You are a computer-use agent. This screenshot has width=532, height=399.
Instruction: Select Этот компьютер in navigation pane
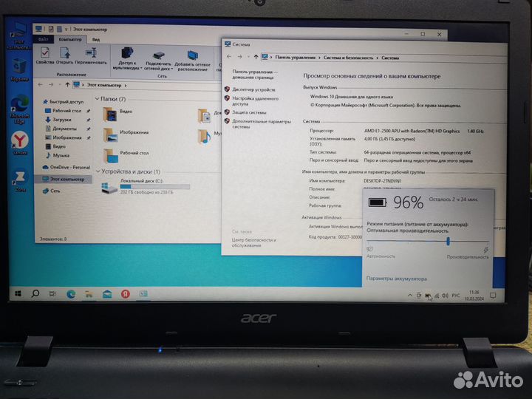[x=63, y=179]
